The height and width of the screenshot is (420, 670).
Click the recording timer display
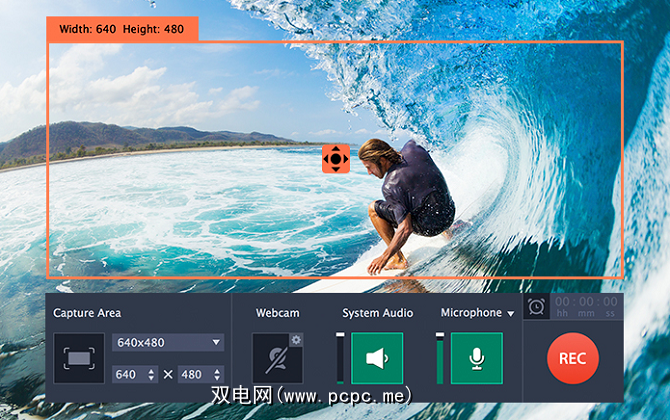pyautogui.click(x=587, y=306)
